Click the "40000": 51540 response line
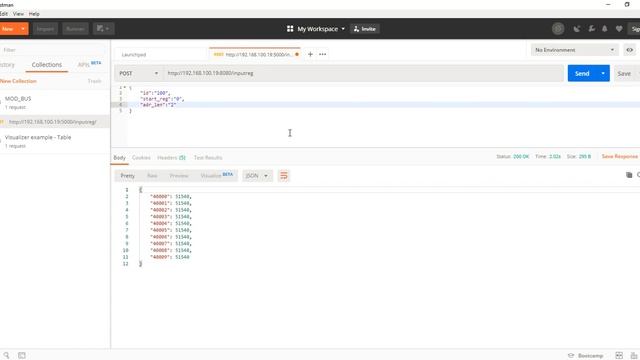 [x=171, y=196]
